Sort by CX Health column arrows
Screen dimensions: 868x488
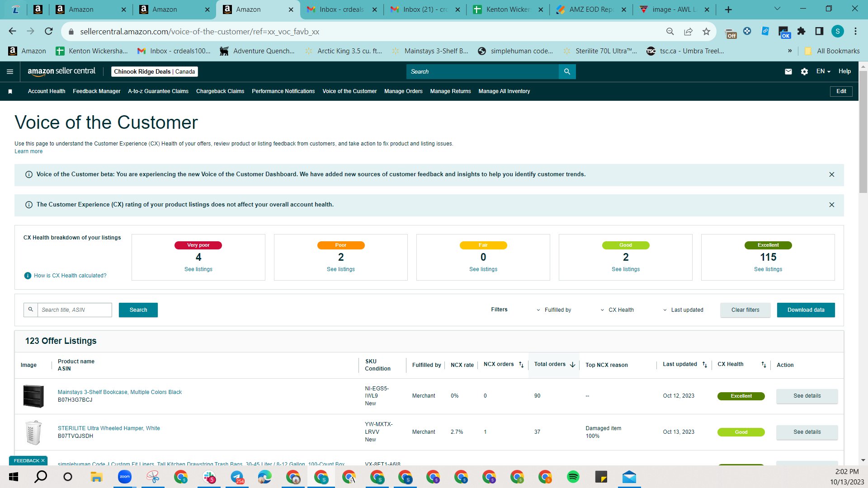tap(764, 365)
